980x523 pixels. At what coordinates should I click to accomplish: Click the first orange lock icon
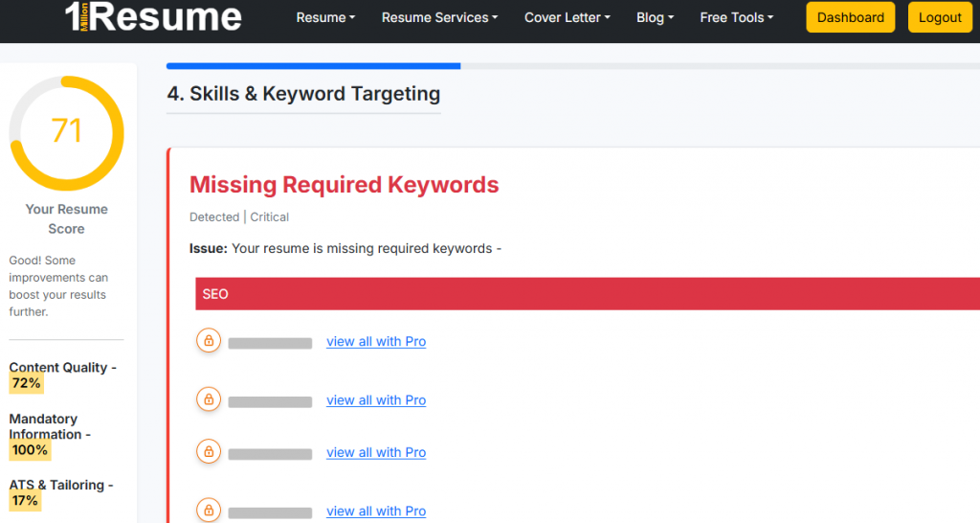tap(209, 340)
